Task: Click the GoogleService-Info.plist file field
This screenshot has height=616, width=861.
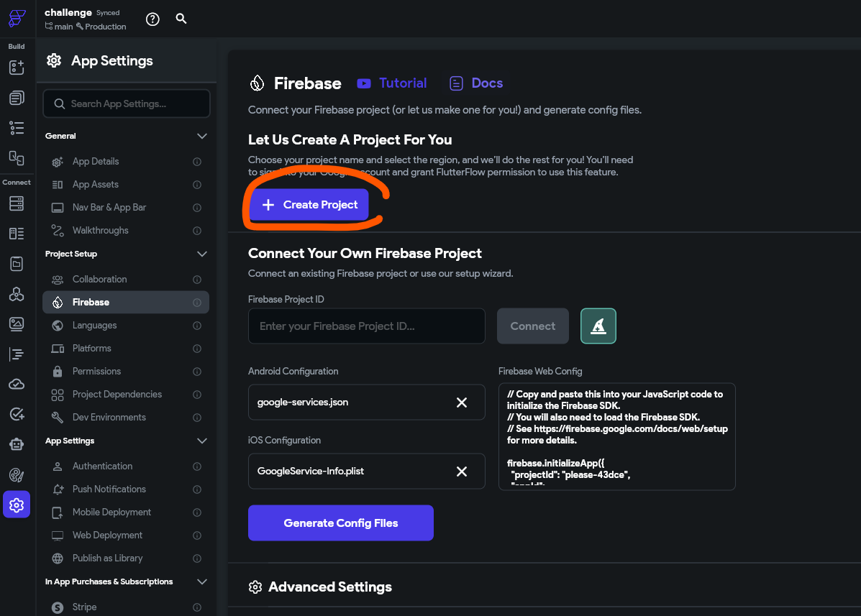Action: 367,472
